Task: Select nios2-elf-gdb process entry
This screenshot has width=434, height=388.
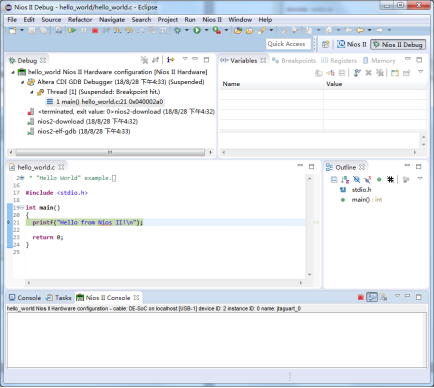Action: click(x=79, y=131)
